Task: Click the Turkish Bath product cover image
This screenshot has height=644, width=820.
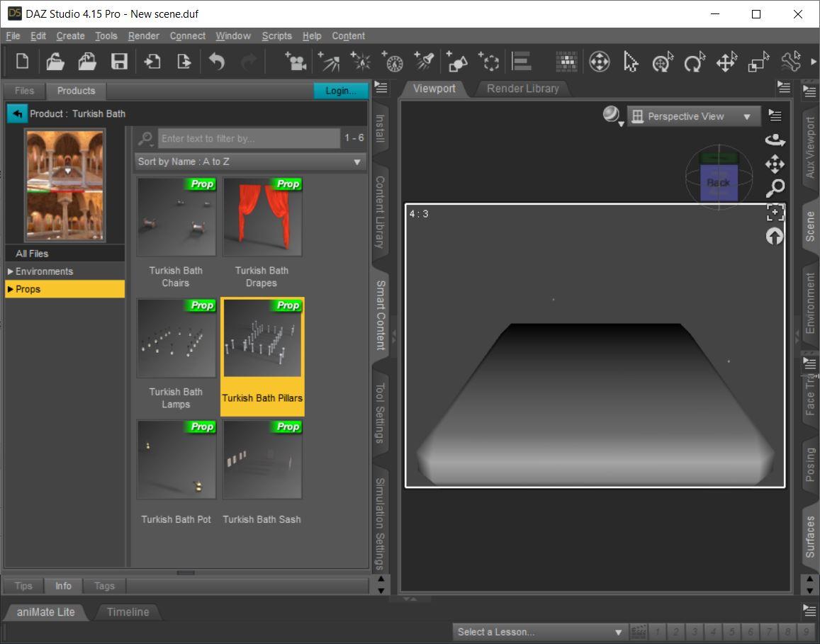Action: [x=65, y=186]
